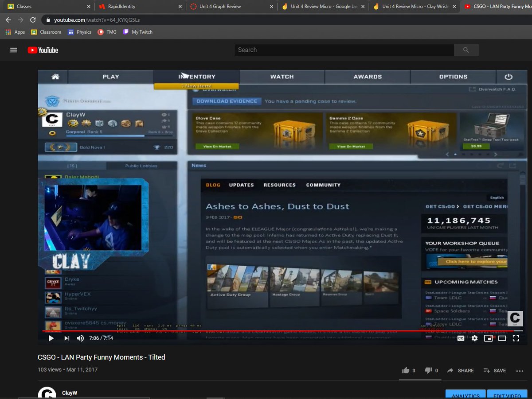Close the Unit 4 Graph Review tab
The width and height of the screenshot is (532, 399).
271,7
